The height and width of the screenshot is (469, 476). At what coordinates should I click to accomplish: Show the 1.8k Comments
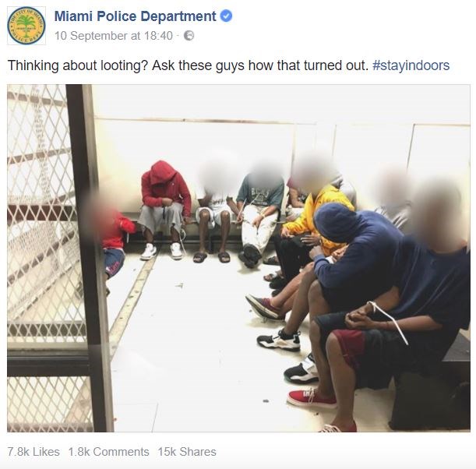[109, 452]
